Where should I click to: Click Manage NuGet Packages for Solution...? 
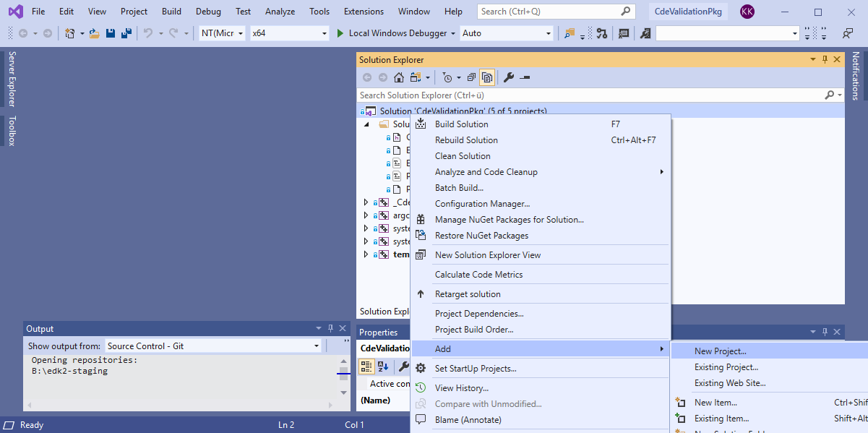541,219
